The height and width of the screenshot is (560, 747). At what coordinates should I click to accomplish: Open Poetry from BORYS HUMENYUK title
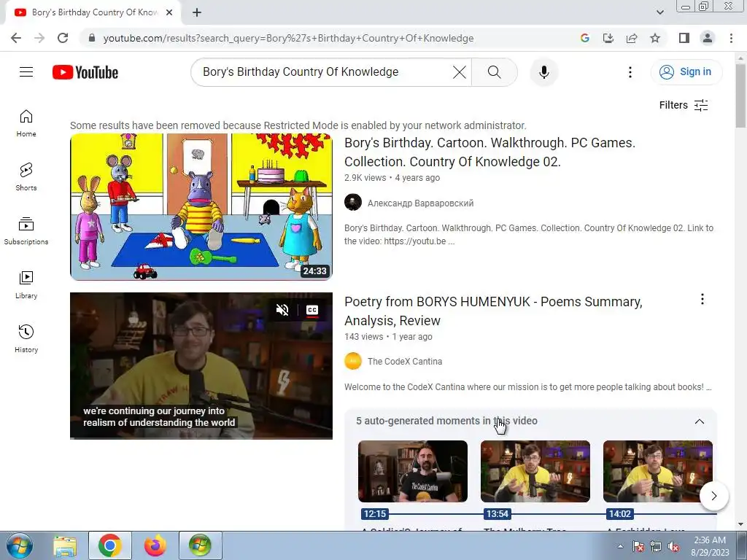pos(493,311)
